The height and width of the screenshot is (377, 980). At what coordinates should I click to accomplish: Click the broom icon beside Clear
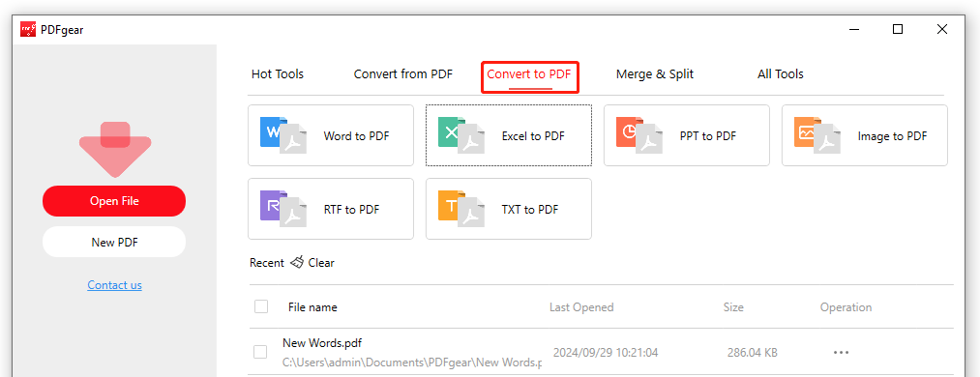pos(297,263)
